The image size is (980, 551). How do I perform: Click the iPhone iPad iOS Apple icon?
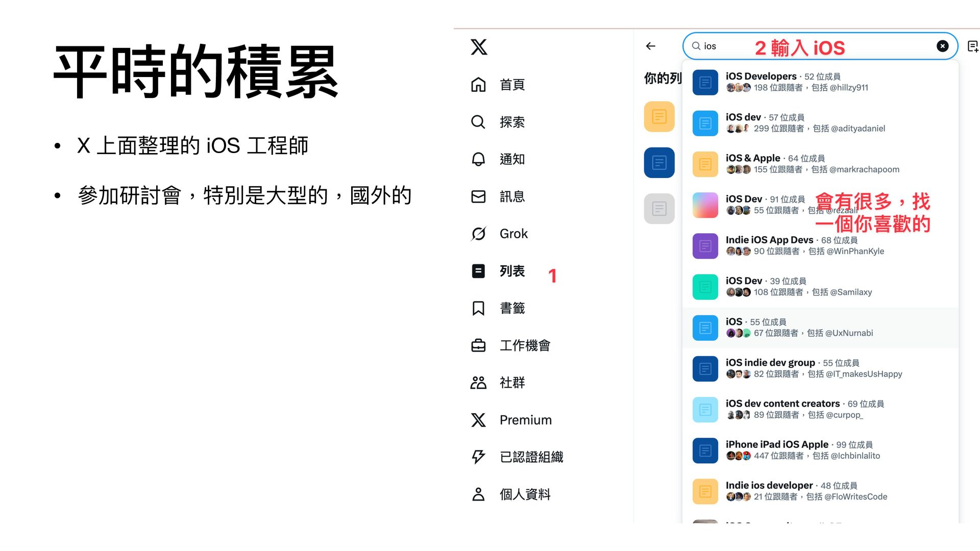click(x=705, y=450)
